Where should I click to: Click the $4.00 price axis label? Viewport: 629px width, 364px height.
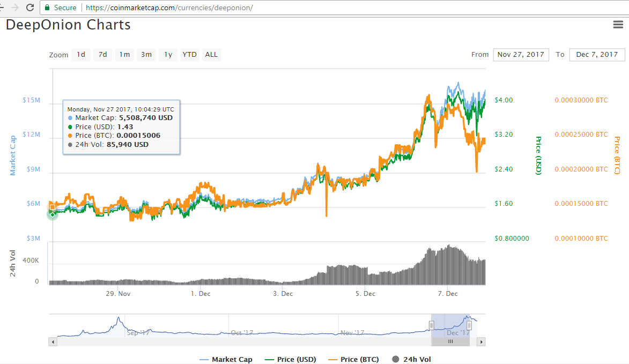click(x=504, y=100)
